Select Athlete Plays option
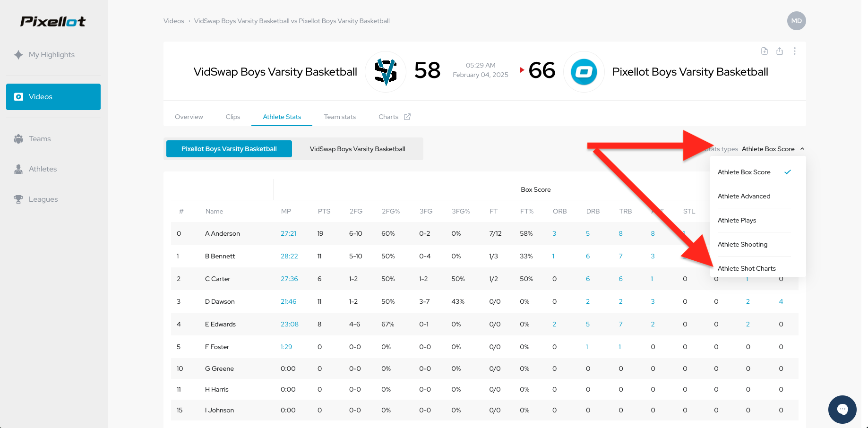 (x=754, y=220)
